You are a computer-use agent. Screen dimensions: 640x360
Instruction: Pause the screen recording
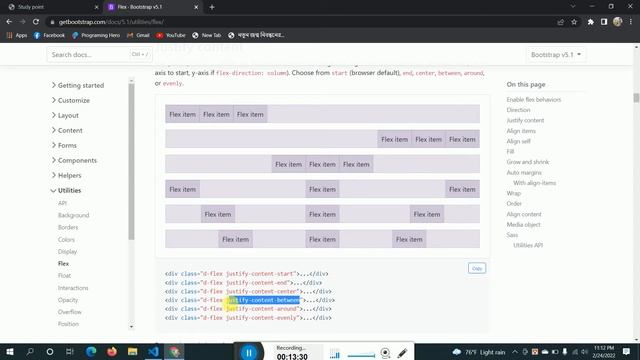pos(248,352)
